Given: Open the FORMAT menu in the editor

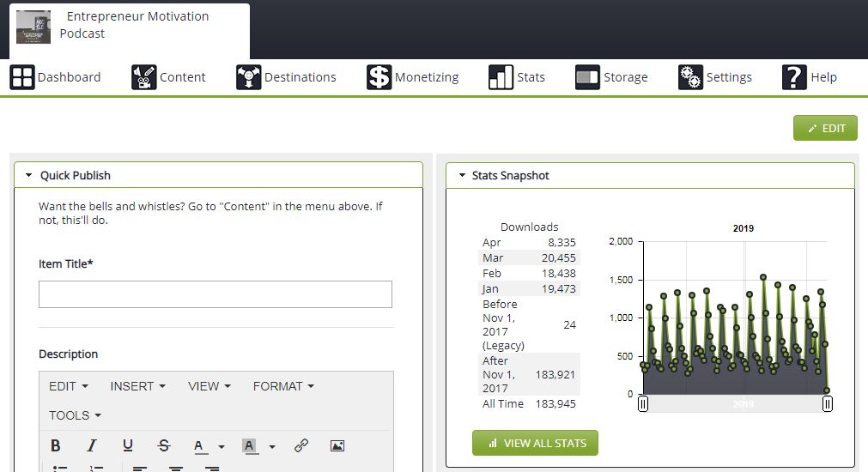Looking at the screenshot, I should tap(283, 386).
